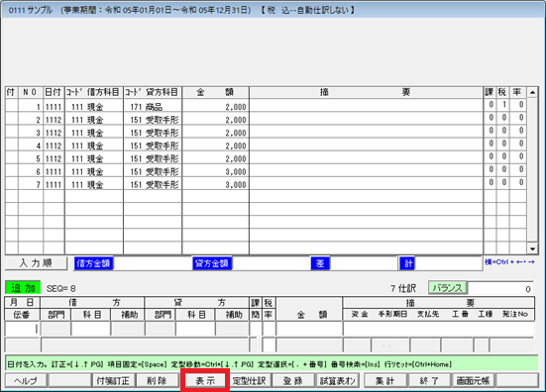Click the 入力順 sort button

point(36,263)
